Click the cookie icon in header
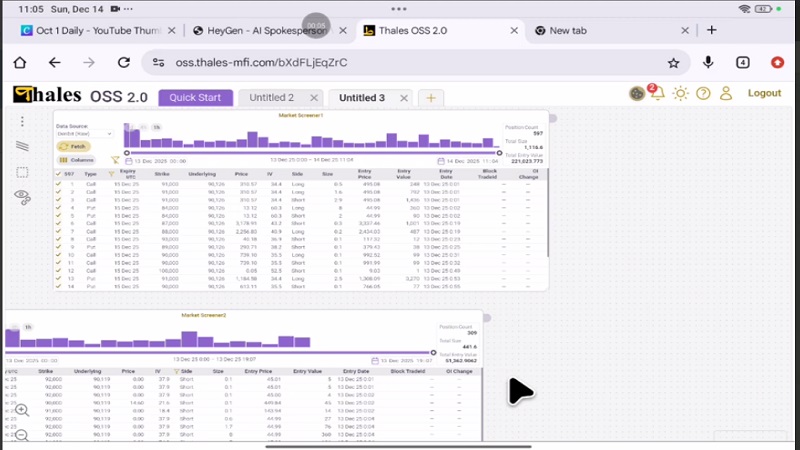Viewport: 800px width, 450px height. (636, 94)
